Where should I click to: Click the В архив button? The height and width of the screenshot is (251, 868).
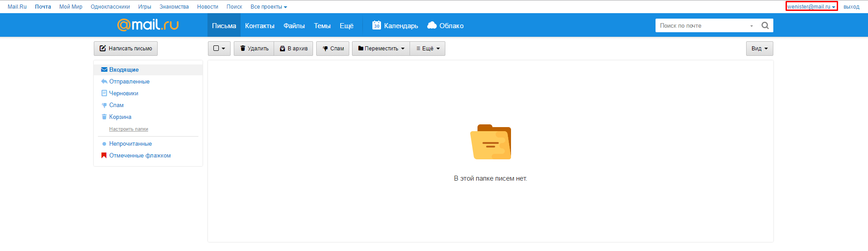(294, 49)
